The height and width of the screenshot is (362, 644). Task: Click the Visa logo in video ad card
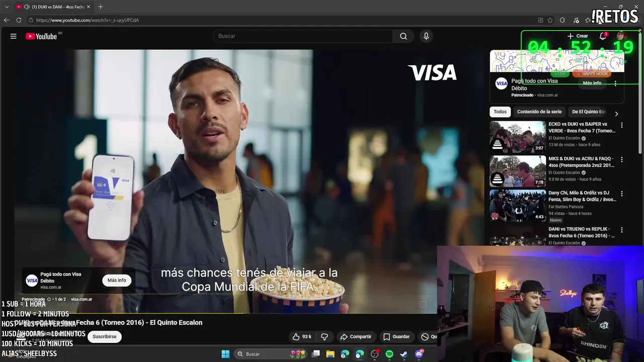(x=32, y=281)
